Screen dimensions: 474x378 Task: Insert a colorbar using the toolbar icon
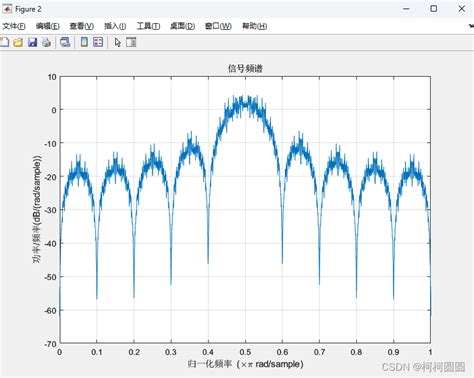pos(84,42)
